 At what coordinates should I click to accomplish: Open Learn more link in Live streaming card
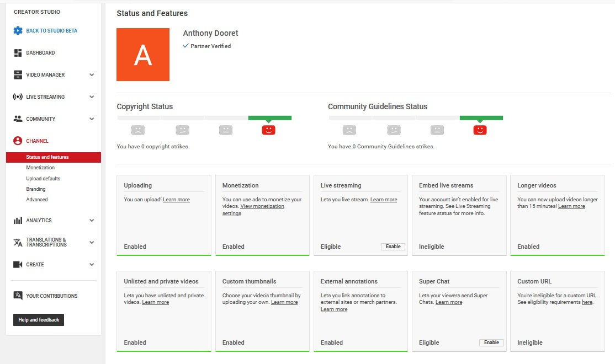tap(384, 200)
